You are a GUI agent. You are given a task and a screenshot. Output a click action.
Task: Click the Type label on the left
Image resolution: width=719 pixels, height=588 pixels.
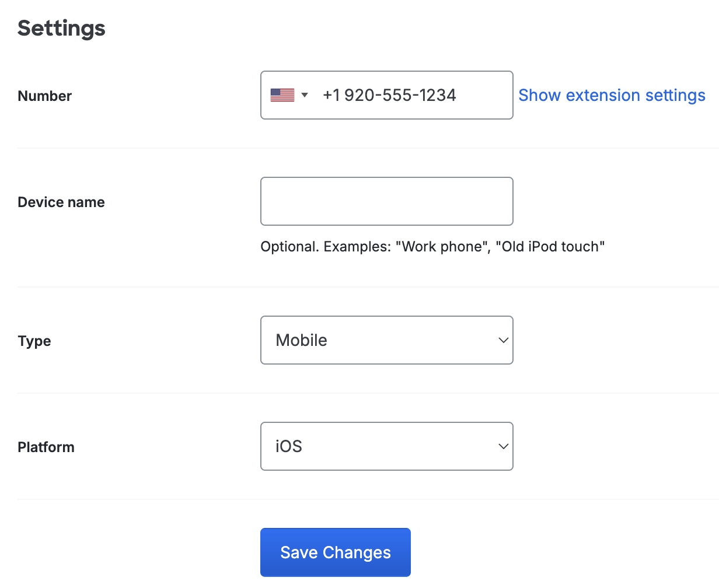tap(34, 341)
